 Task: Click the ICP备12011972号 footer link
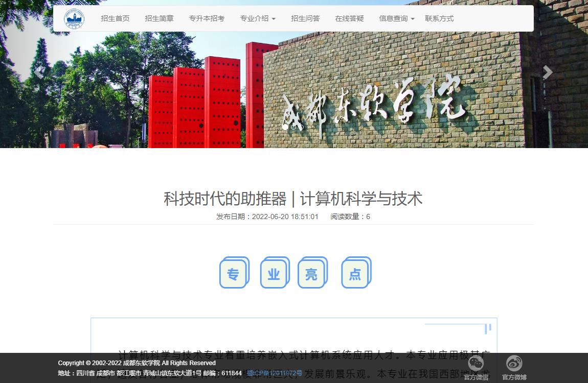coord(275,373)
